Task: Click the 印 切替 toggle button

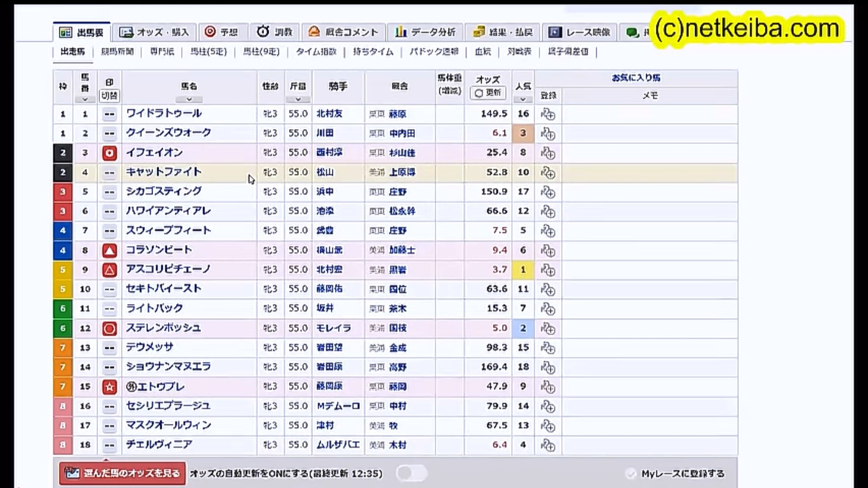Action: 109,95
